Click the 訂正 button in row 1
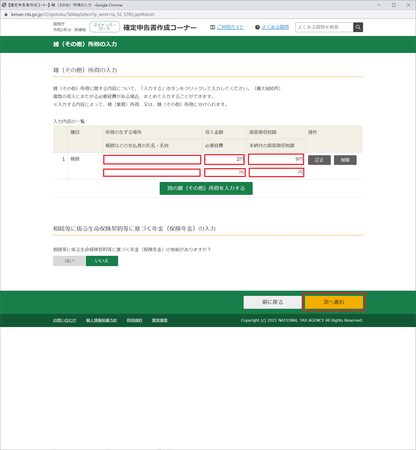 tap(319, 160)
